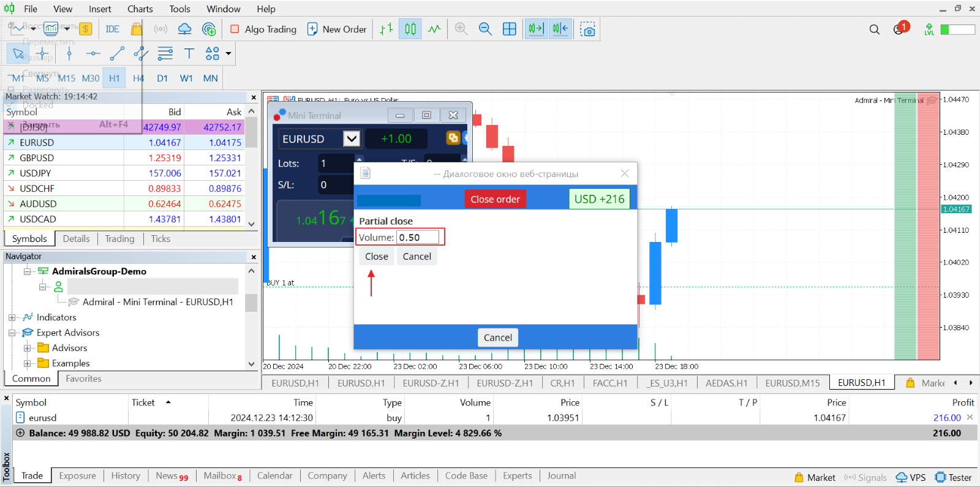Expand the Advisors folder in Navigator
980x487 pixels.
click(x=27, y=348)
